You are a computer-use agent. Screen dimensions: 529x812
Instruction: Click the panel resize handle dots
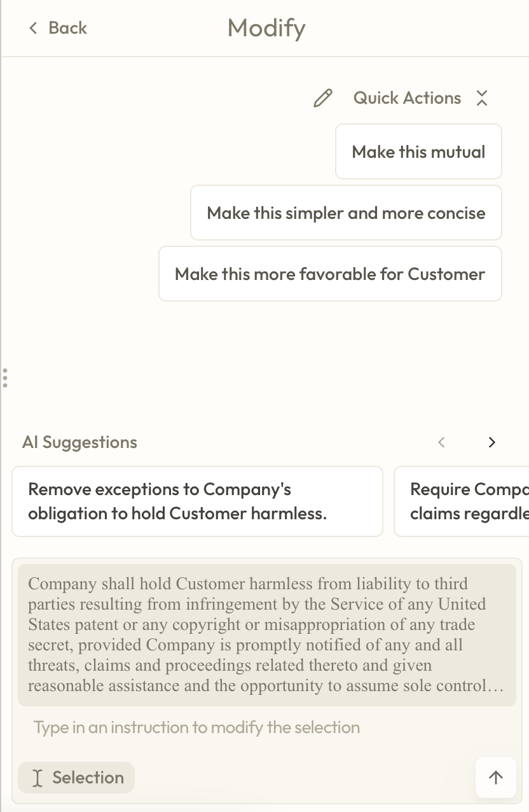[5, 377]
